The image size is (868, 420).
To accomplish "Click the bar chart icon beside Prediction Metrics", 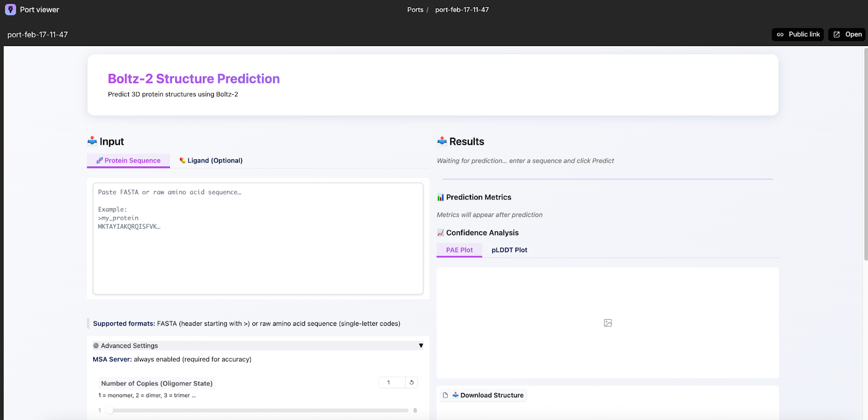I will 441,197.
